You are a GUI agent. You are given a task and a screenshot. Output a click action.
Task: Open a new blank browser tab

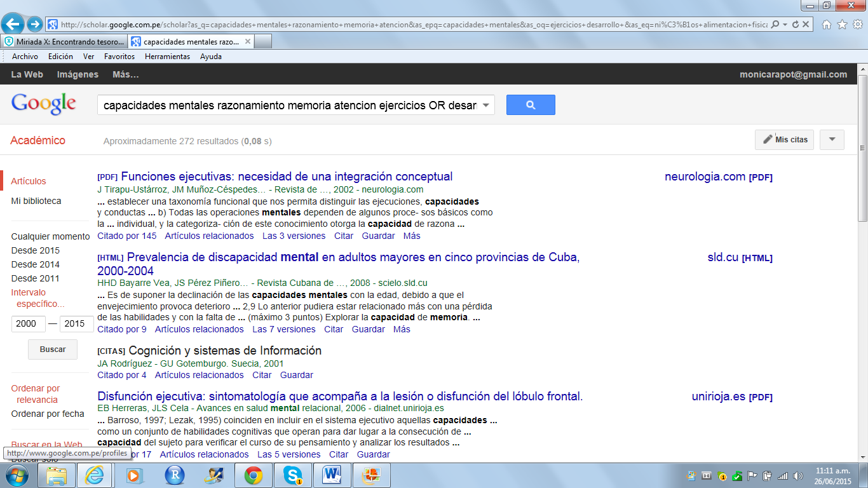tap(262, 41)
